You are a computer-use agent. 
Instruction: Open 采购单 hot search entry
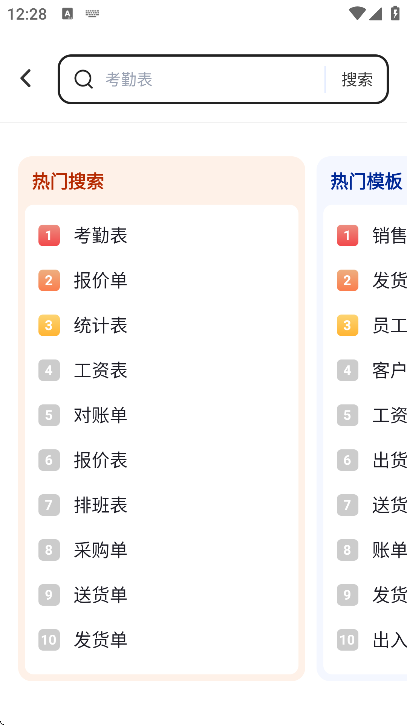pyautogui.click(x=100, y=550)
